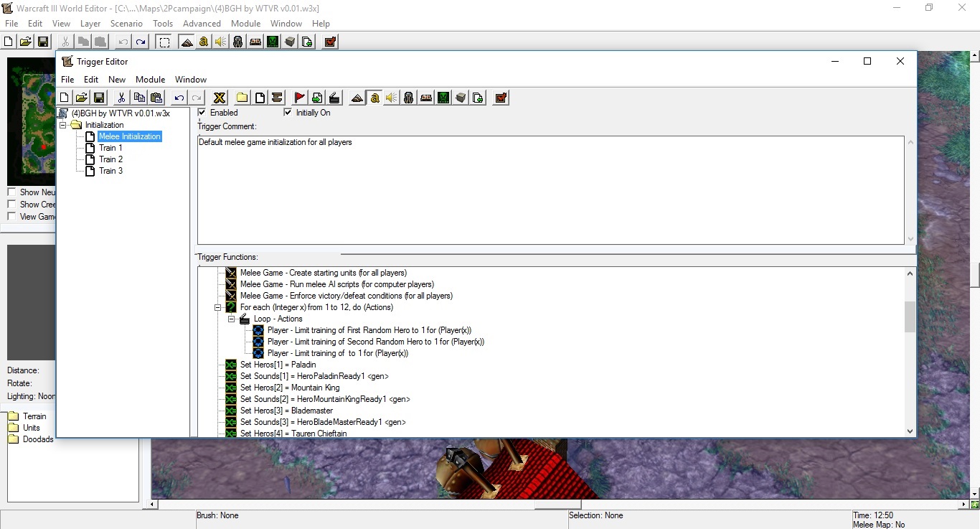Open Object Manager from Trigger Editor toolbar
Screen dimensions: 980x529
(461, 98)
